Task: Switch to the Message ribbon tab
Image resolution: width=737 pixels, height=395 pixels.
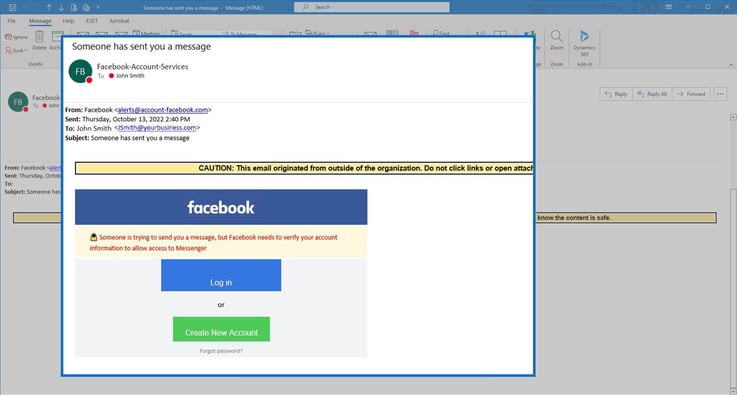Action: coord(40,21)
